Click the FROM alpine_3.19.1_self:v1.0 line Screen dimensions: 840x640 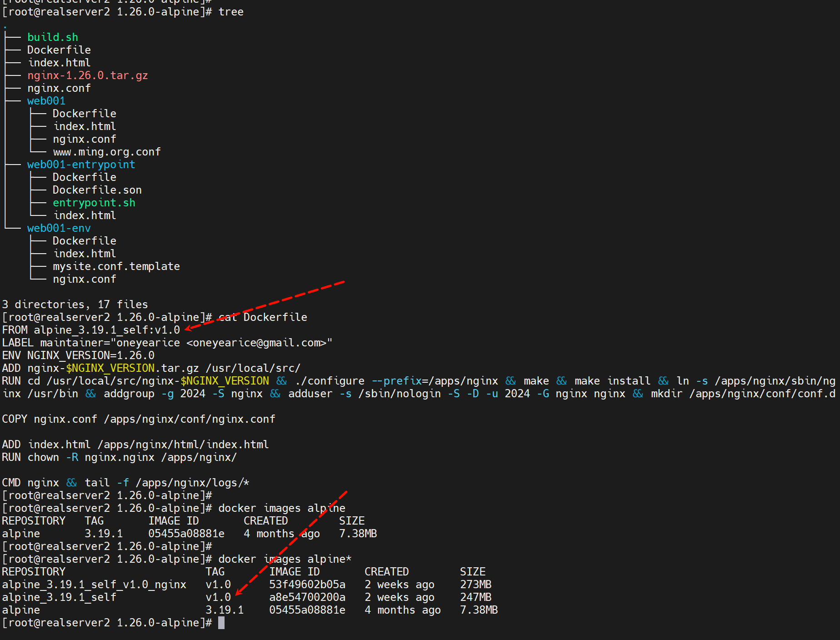[91, 330]
